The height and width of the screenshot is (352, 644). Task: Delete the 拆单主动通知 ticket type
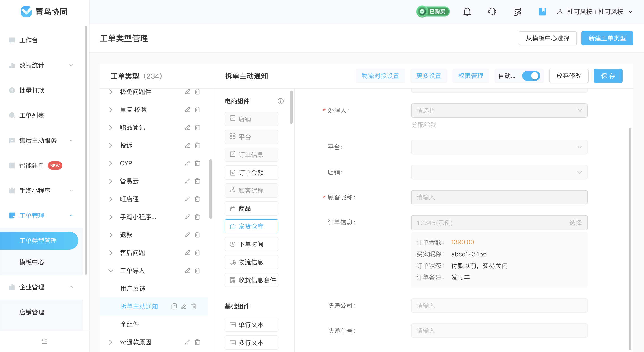(194, 306)
